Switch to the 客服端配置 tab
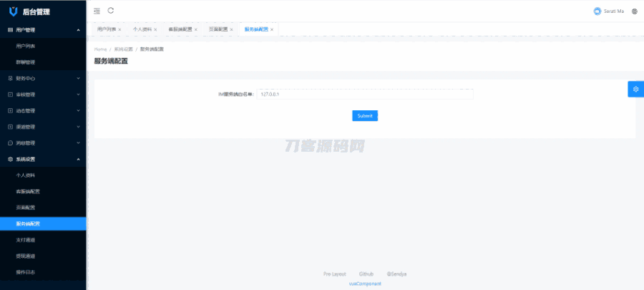Screen dimensions: 644x290 [x=180, y=29]
